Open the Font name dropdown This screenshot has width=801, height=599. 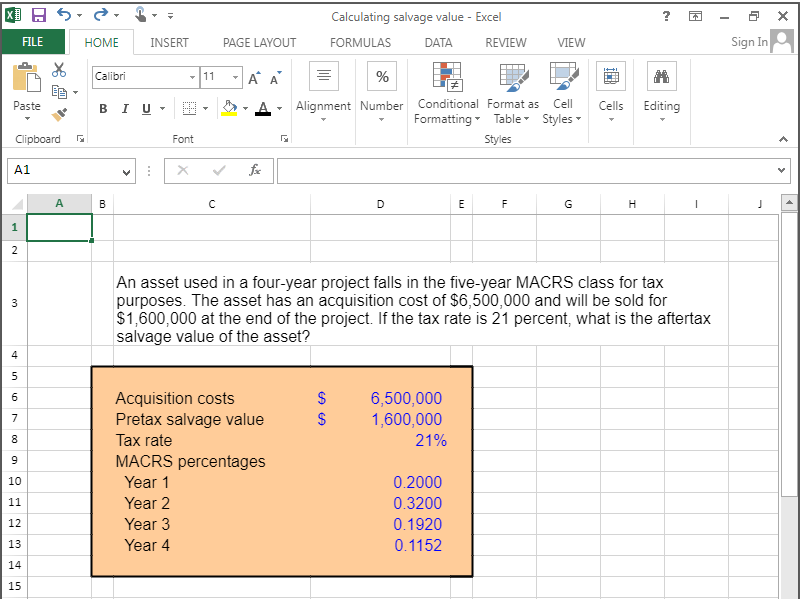[192, 77]
